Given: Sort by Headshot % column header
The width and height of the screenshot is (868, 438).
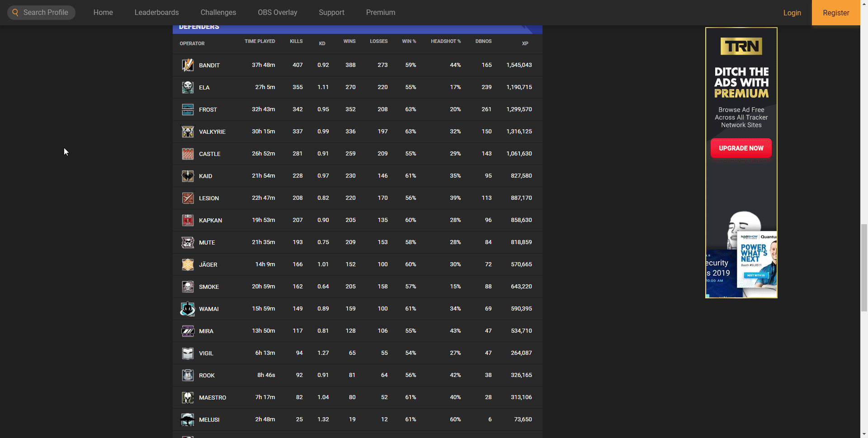Looking at the screenshot, I should pos(445,41).
